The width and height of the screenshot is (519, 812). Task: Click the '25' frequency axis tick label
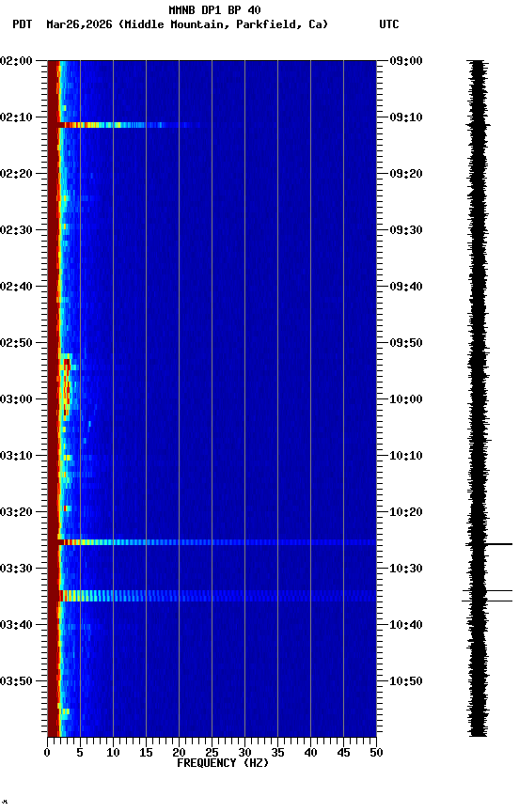click(212, 753)
